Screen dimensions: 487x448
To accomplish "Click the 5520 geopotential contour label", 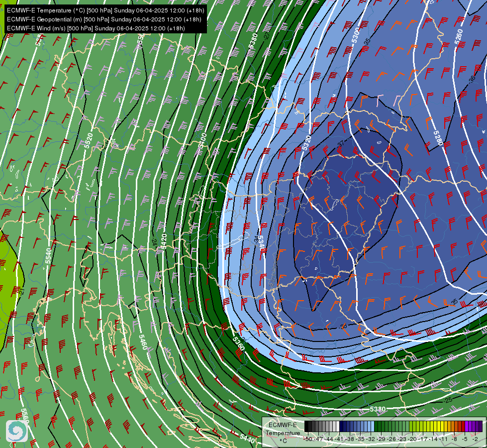I will coord(89,140).
